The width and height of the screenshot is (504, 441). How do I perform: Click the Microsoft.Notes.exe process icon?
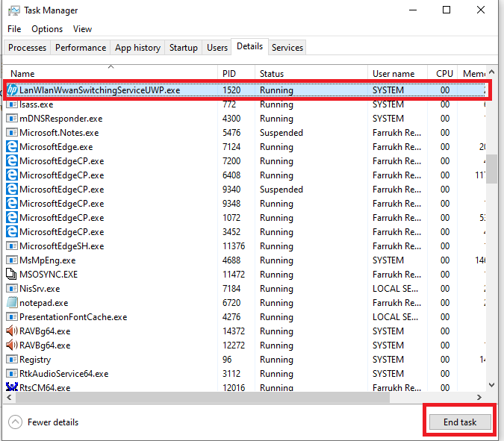point(12,133)
